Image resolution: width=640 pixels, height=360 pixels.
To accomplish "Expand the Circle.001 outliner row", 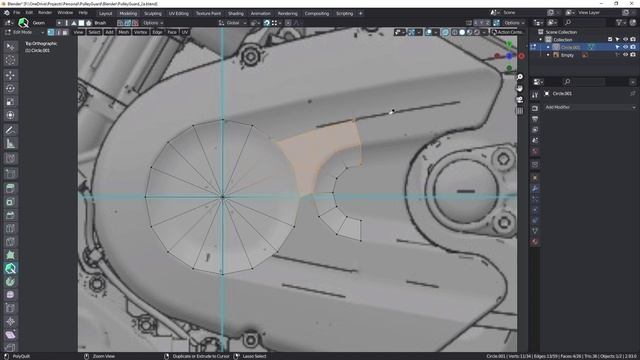I will pyautogui.click(x=548, y=47).
